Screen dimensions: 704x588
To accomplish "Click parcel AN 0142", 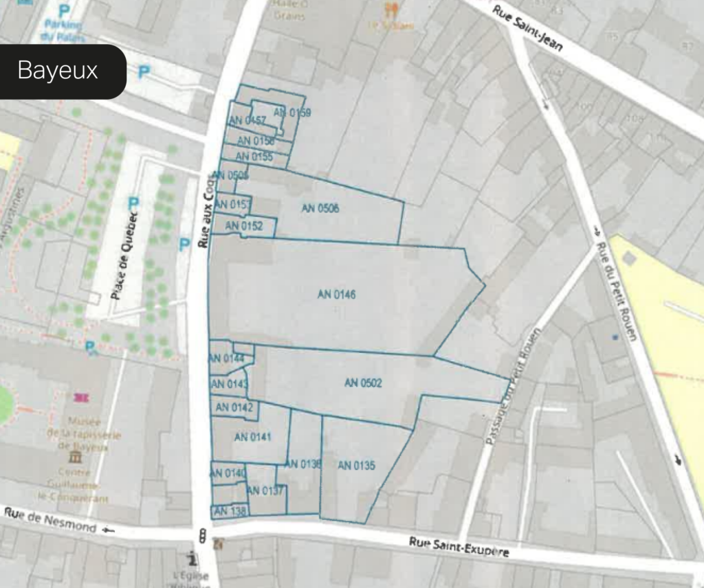I will pyautogui.click(x=234, y=407).
